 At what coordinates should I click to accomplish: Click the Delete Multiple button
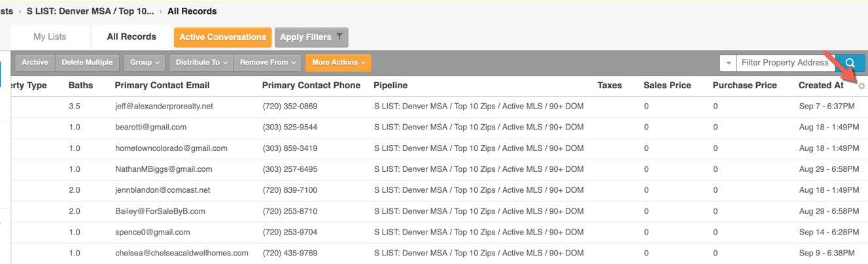87,63
